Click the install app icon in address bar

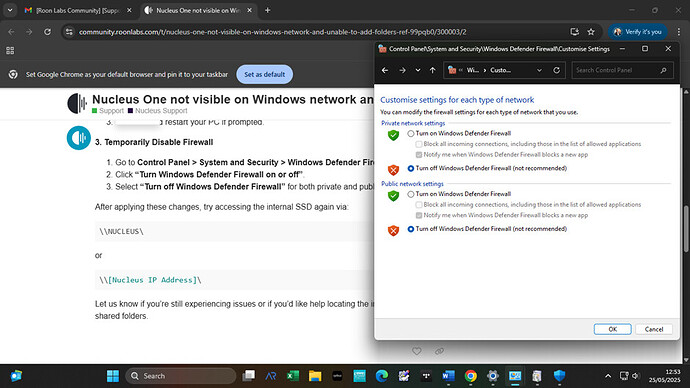(x=574, y=32)
